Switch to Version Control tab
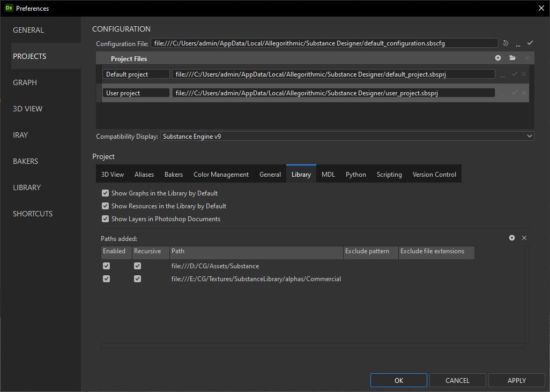The width and height of the screenshot is (550, 392). click(x=434, y=174)
